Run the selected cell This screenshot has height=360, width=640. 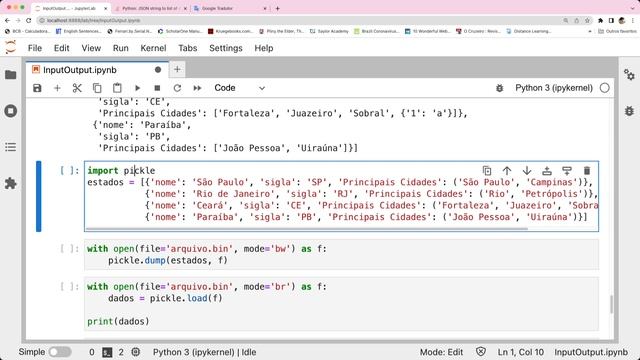(x=138, y=88)
